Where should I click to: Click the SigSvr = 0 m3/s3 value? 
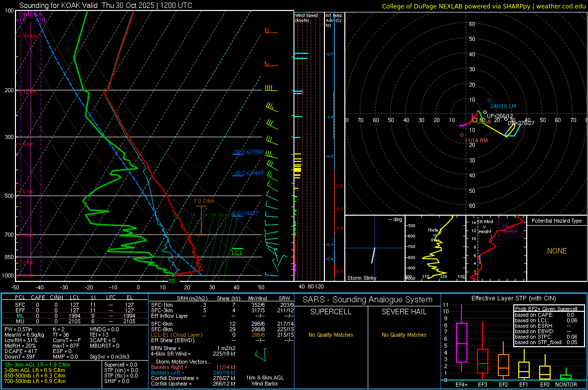coord(110,357)
